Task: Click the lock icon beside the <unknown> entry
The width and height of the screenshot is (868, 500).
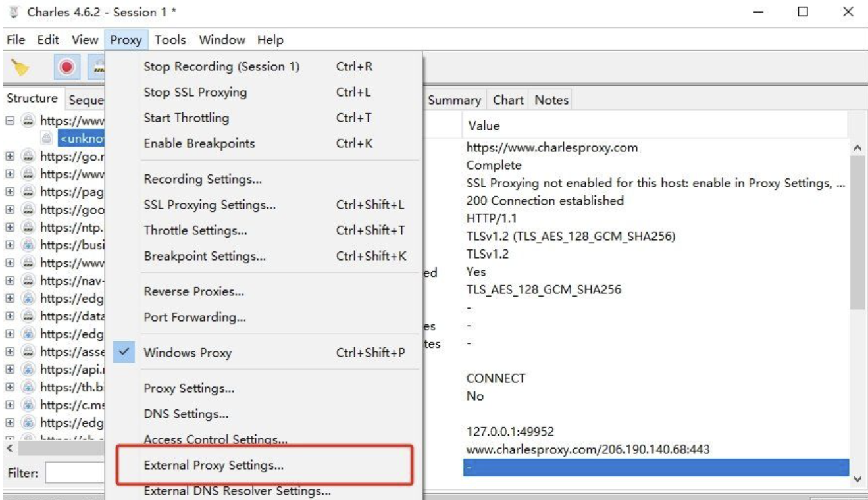Action: coord(47,139)
